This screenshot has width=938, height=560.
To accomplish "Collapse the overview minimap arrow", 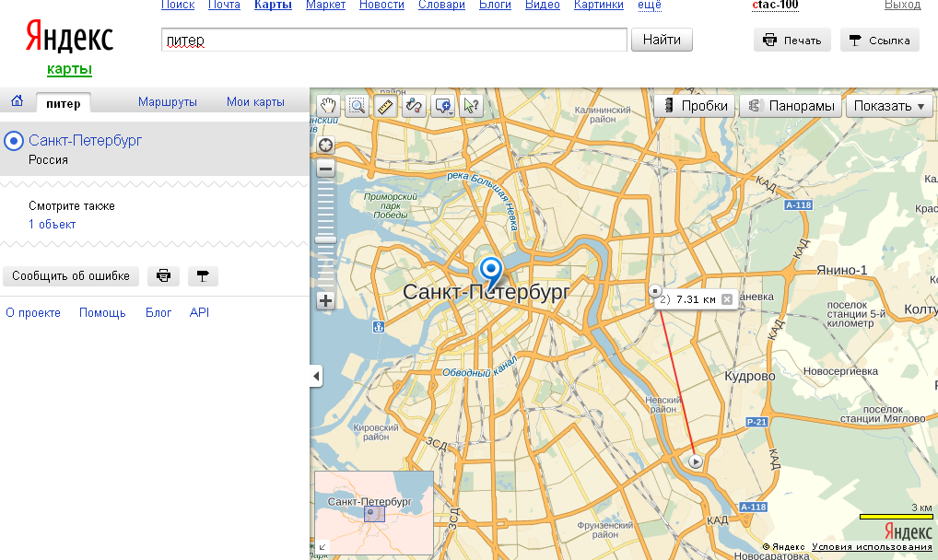I will click(322, 546).
